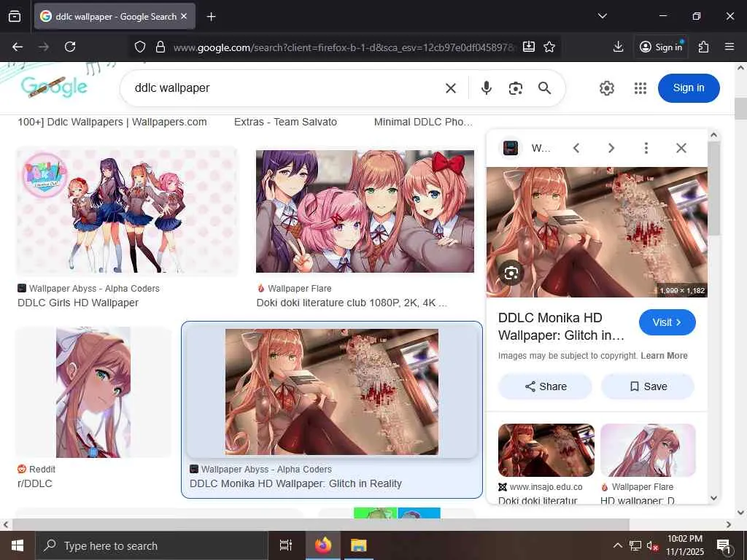
Task: Close the ddlc wallpaper tab
Action: tap(184, 16)
